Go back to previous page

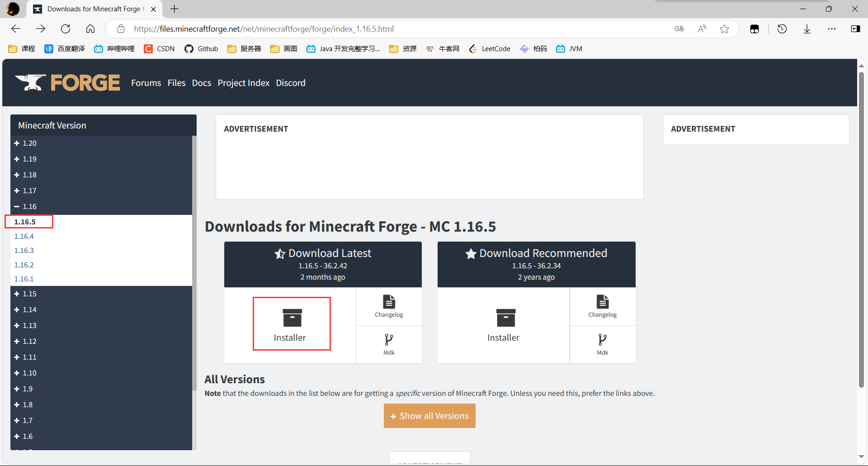(16, 29)
